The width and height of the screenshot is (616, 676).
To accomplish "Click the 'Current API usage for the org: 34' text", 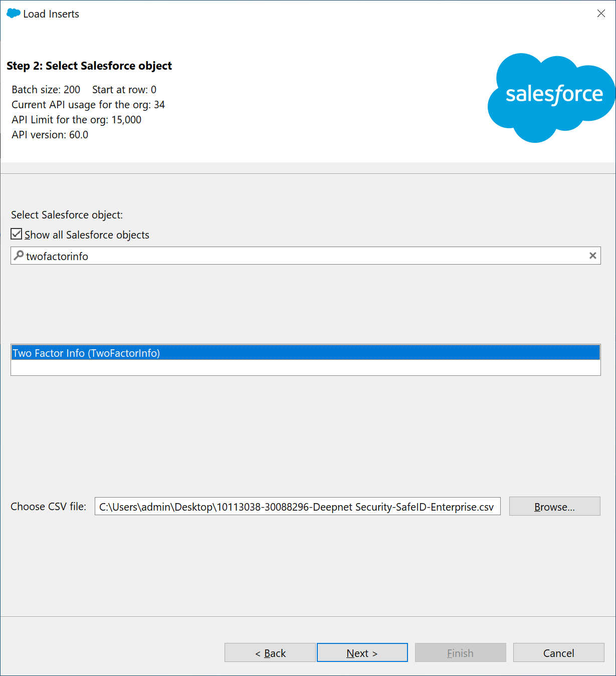I will pos(88,105).
